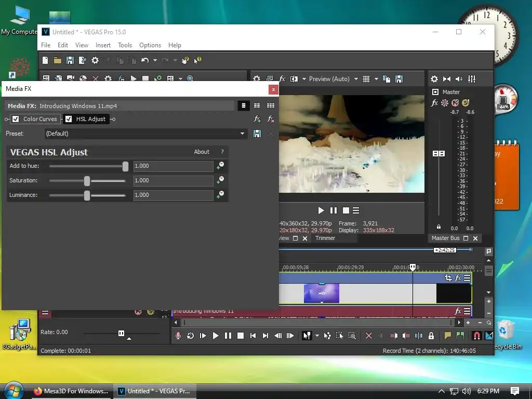Open the Tools menu

[x=125, y=45]
